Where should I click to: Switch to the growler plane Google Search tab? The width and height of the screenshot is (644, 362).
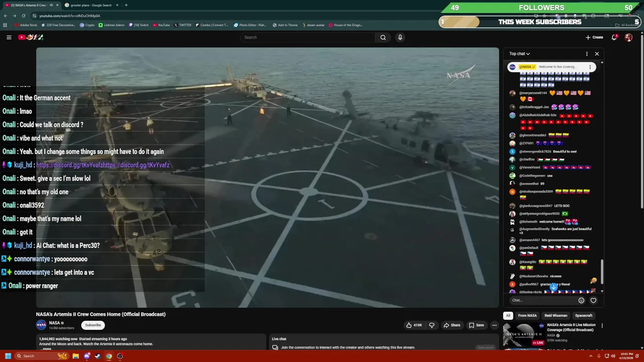(x=91, y=5)
